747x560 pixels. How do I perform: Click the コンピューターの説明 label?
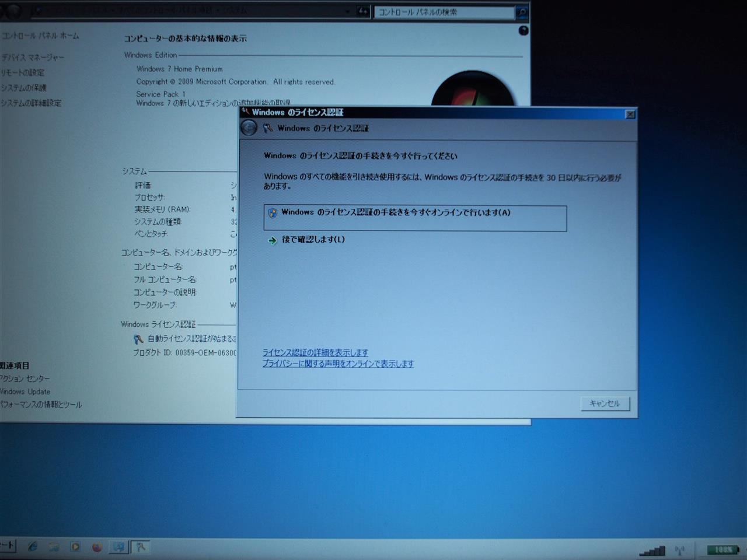(x=165, y=292)
